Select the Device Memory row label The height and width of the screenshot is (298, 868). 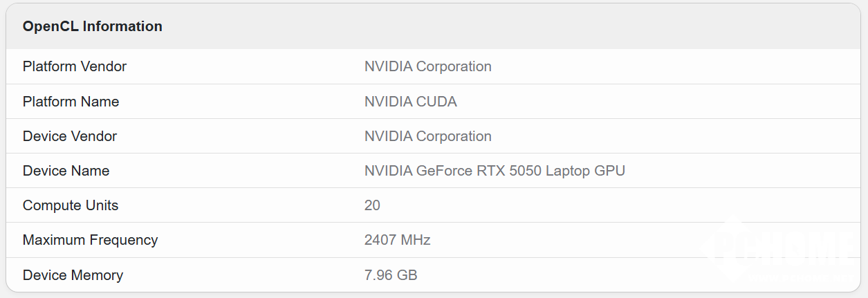click(x=73, y=275)
